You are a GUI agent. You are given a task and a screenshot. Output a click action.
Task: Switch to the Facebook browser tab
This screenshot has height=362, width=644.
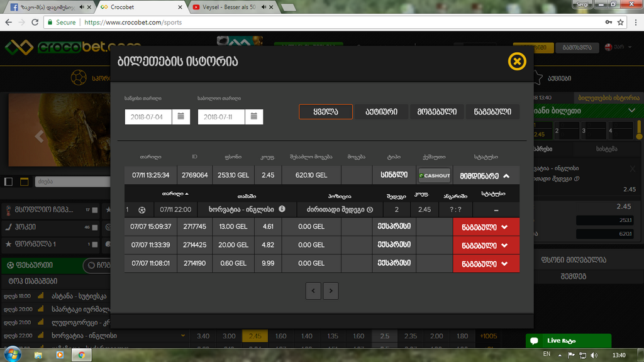[48, 7]
